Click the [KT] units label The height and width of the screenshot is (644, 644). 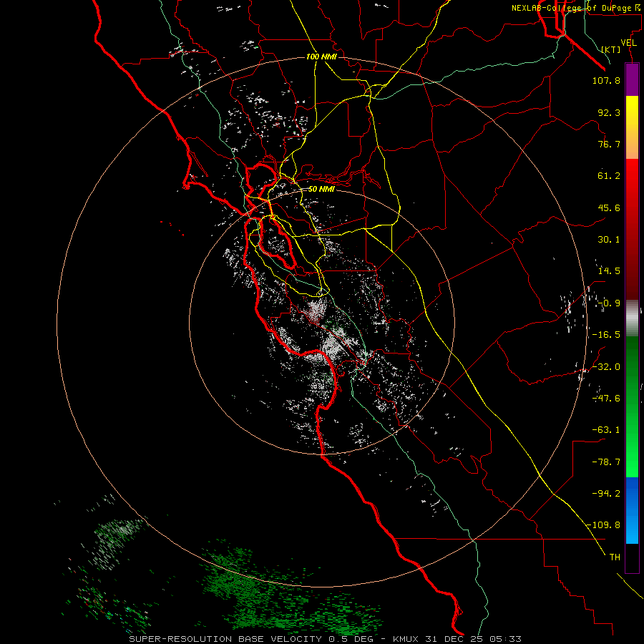click(611, 49)
